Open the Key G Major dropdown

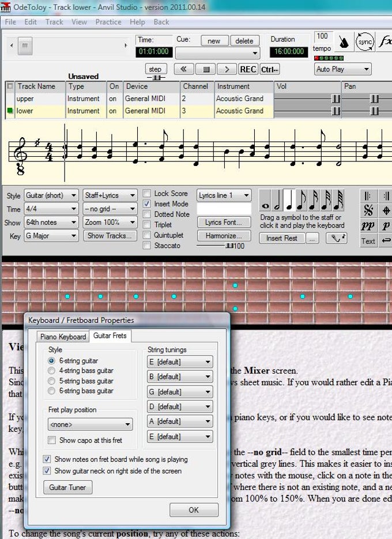point(51,236)
